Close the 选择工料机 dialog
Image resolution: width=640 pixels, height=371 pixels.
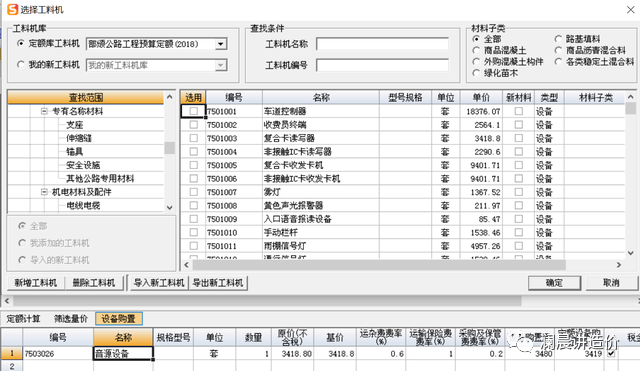[x=631, y=9]
